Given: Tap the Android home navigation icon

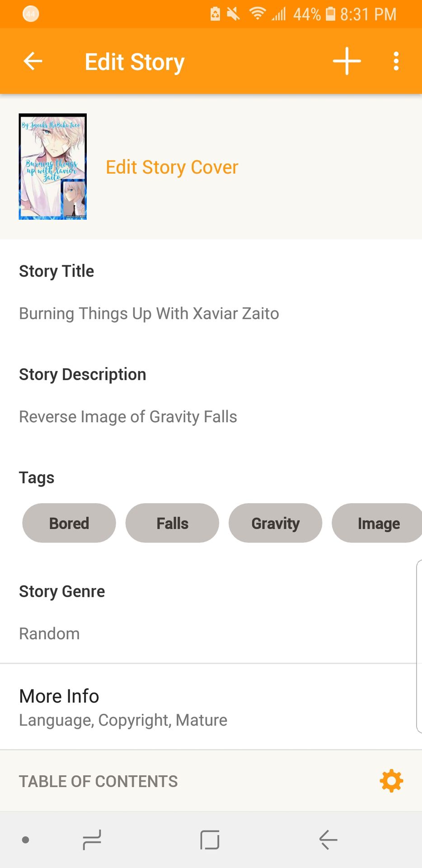Looking at the screenshot, I should coord(210,840).
